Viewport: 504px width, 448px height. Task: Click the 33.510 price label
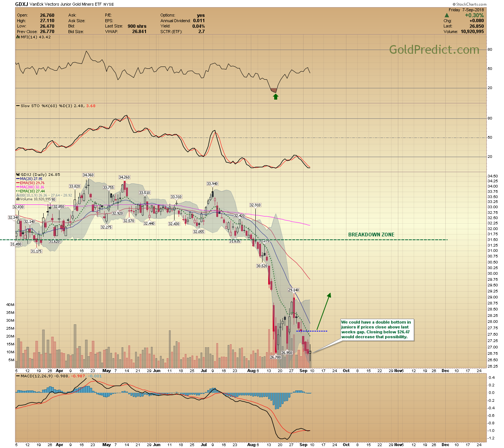coord(144,193)
